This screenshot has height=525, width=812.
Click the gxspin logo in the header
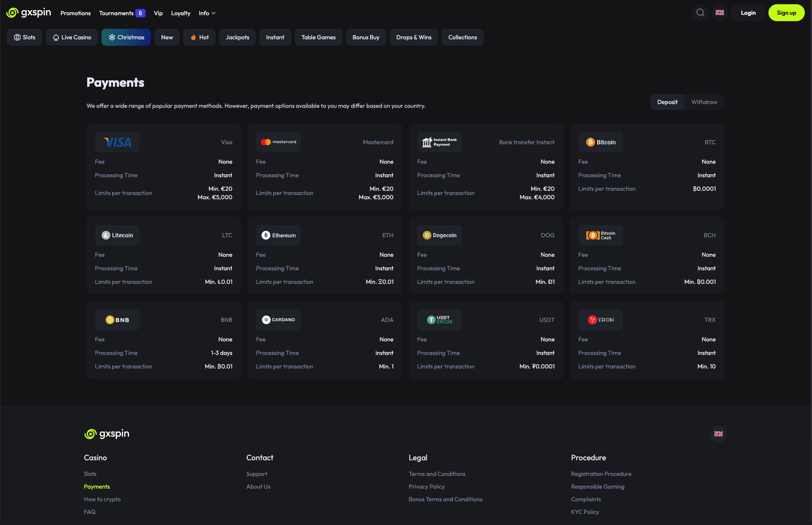[x=28, y=13]
